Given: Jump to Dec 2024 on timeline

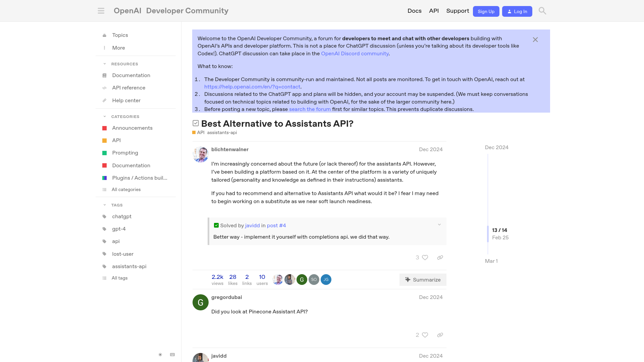Looking at the screenshot, I should click(497, 147).
